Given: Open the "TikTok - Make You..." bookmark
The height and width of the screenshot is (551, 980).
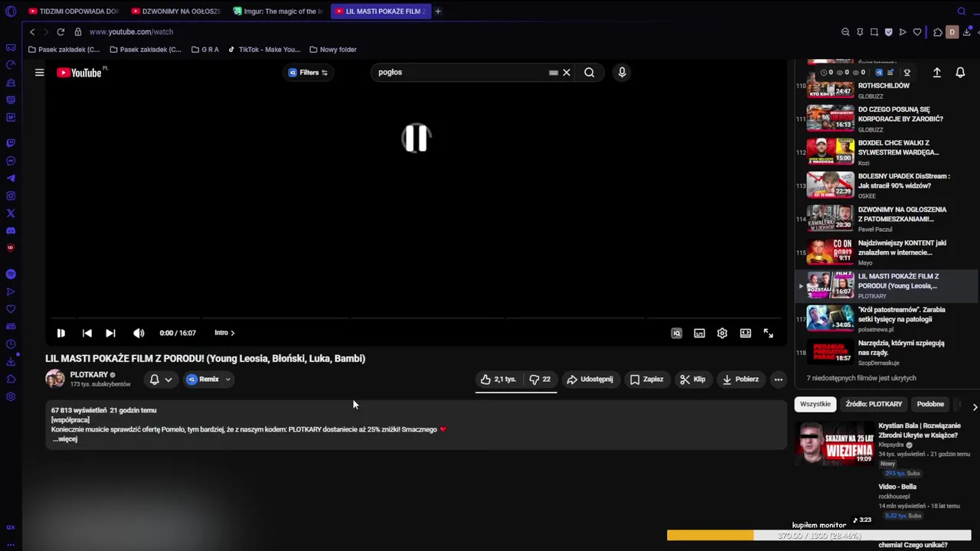Looking at the screenshot, I should 264,50.
